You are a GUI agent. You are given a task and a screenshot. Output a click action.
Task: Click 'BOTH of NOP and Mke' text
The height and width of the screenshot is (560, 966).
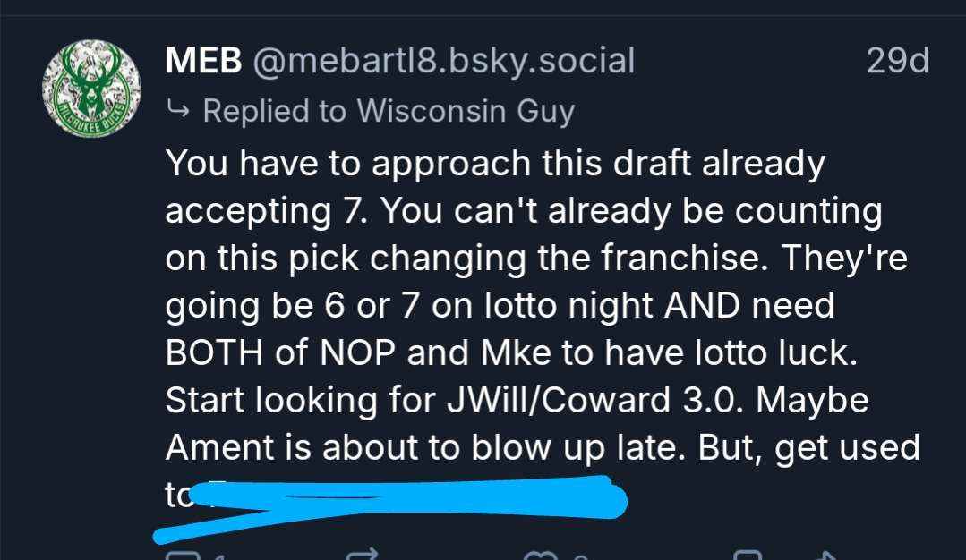pos(356,353)
